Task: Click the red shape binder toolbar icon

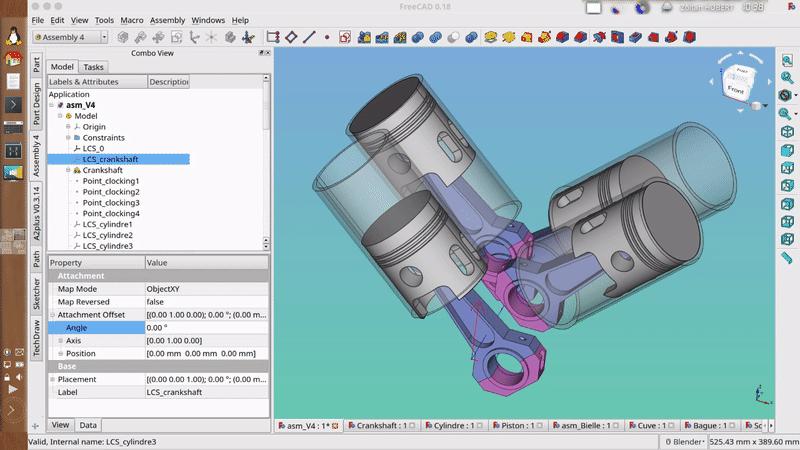Action: 345,37
